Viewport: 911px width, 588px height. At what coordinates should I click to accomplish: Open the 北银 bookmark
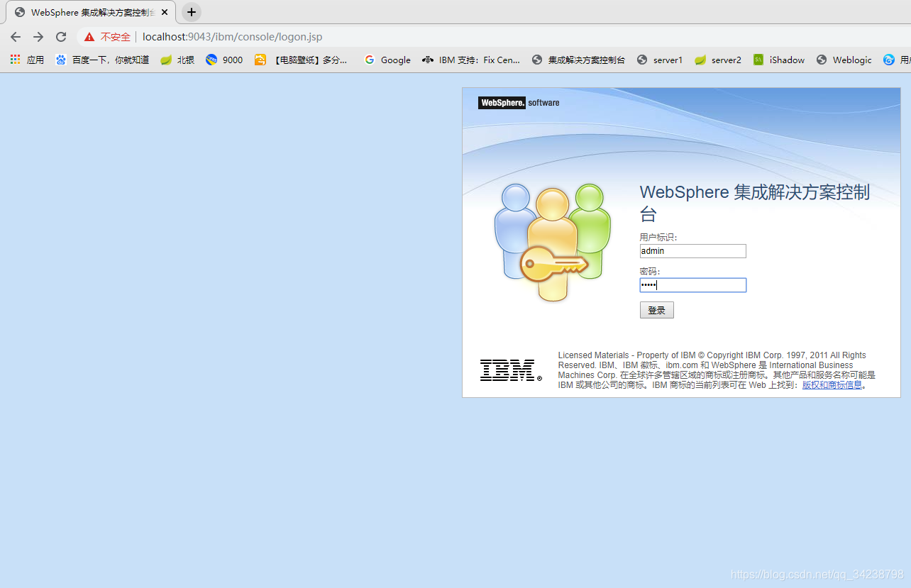177,60
